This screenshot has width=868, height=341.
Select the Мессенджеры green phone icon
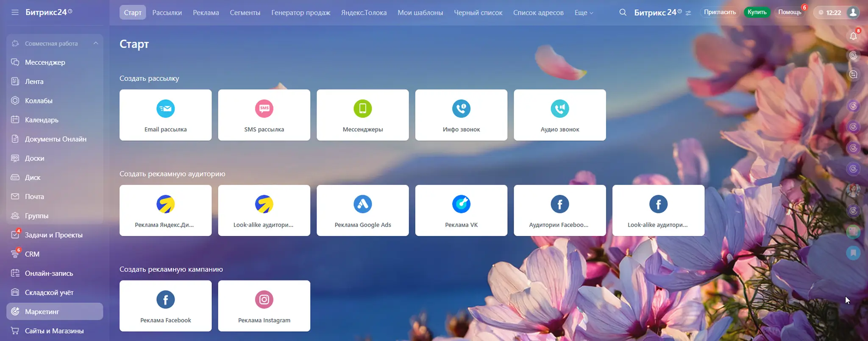[x=362, y=109]
